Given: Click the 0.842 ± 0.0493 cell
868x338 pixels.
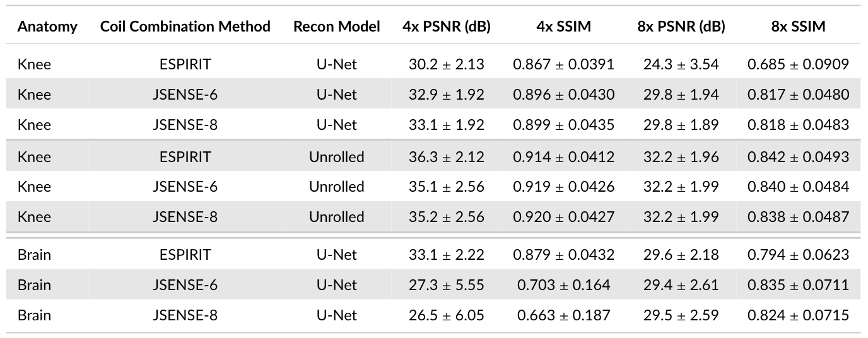Looking at the screenshot, I should (798, 156).
